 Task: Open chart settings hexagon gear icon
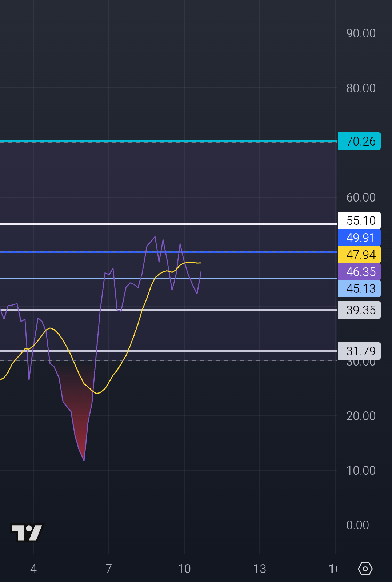click(365, 569)
